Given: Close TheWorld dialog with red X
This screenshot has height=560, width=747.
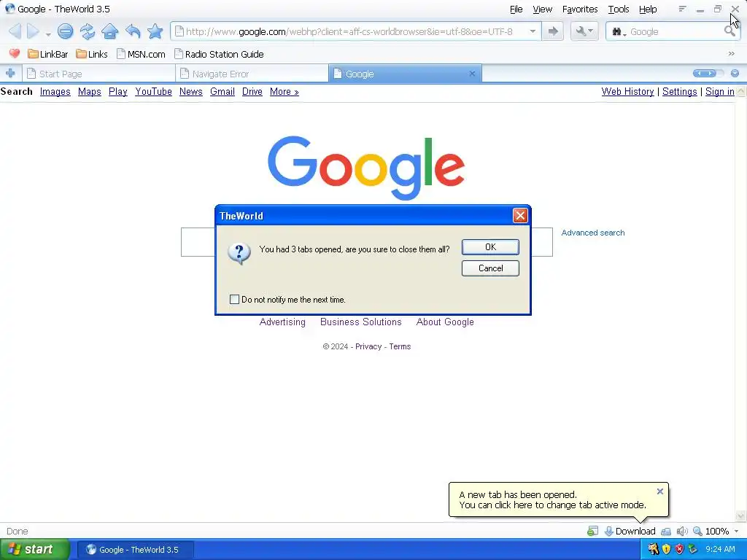Looking at the screenshot, I should [519, 216].
